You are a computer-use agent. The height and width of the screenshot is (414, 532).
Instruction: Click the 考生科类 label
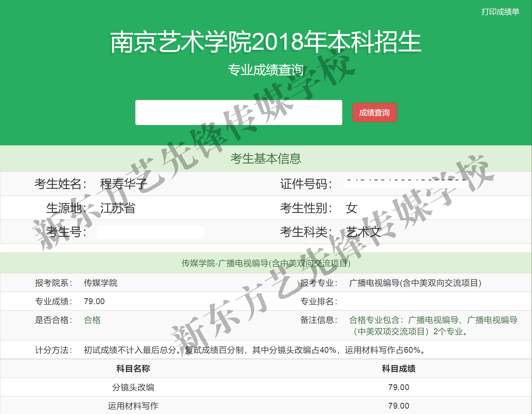(306, 232)
